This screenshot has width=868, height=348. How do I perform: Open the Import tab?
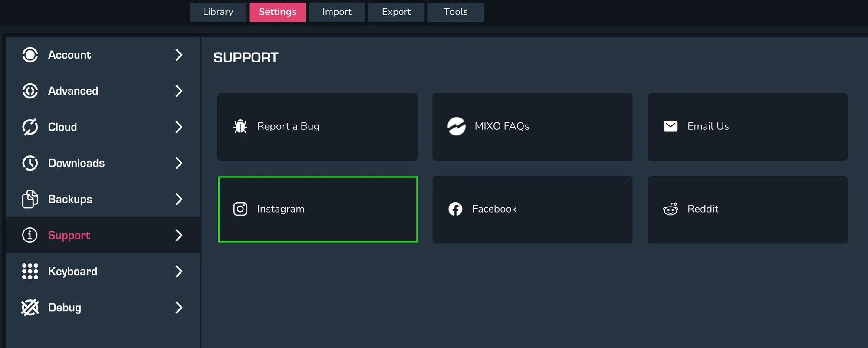click(337, 12)
